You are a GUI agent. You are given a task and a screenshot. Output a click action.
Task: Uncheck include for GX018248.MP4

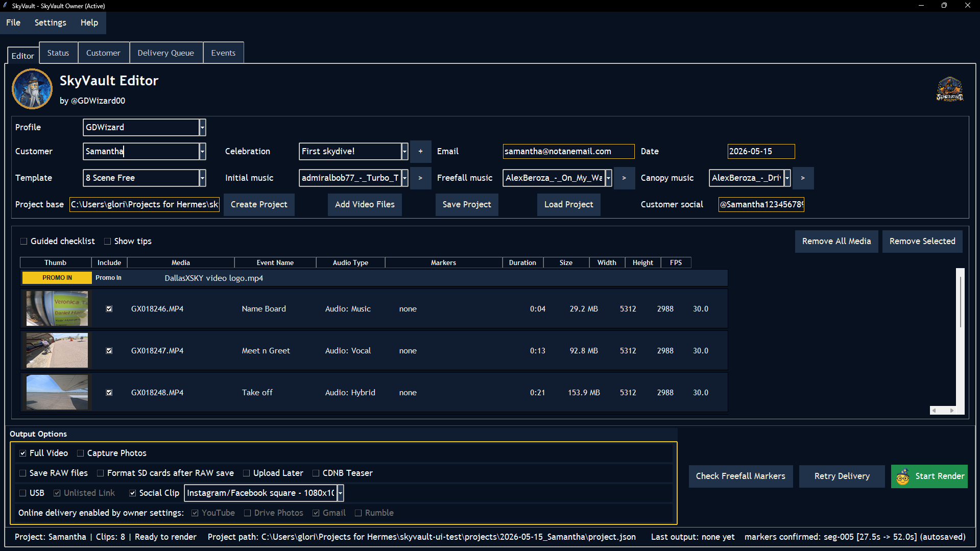(x=109, y=393)
